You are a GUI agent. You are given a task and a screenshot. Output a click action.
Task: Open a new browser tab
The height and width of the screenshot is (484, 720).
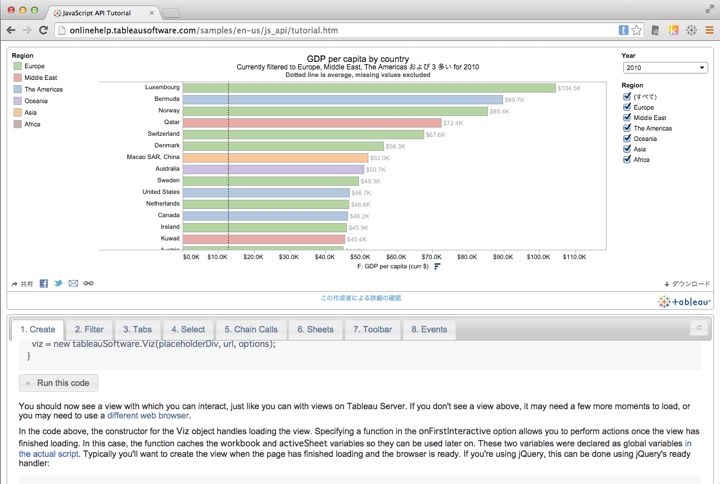tap(171, 13)
